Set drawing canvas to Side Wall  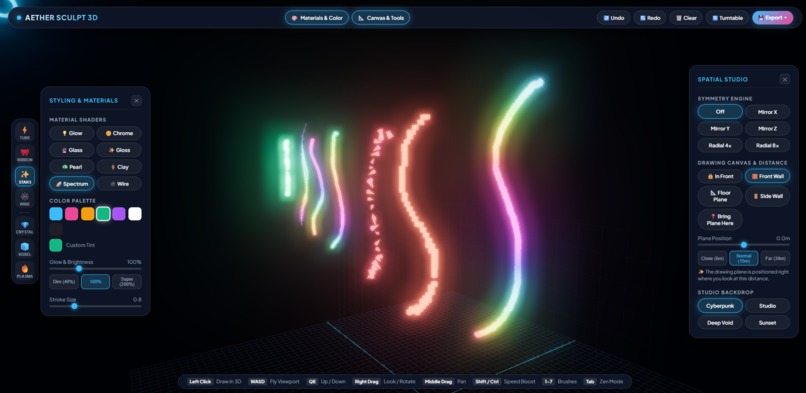point(767,196)
